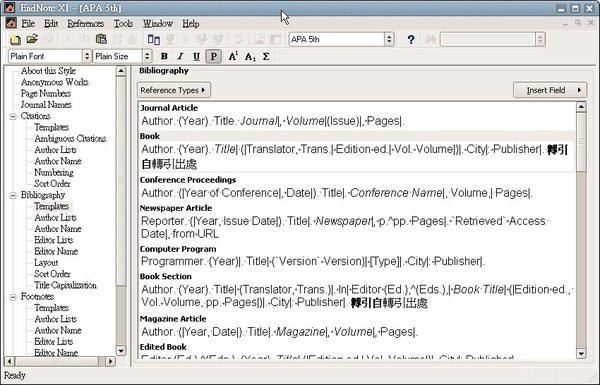This screenshot has width=600, height=385.
Task: Click the Newspaper Article heading
Action: coord(176,208)
